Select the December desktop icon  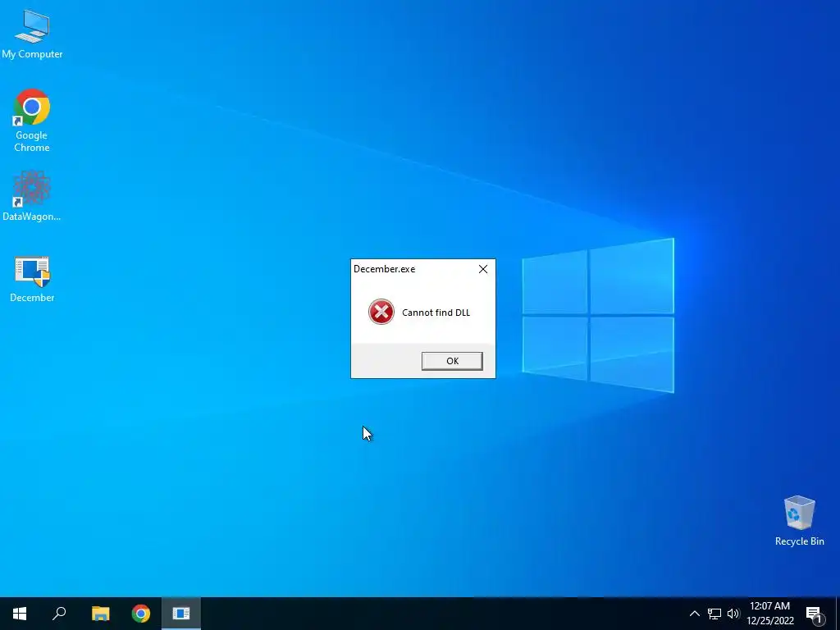pos(32,279)
